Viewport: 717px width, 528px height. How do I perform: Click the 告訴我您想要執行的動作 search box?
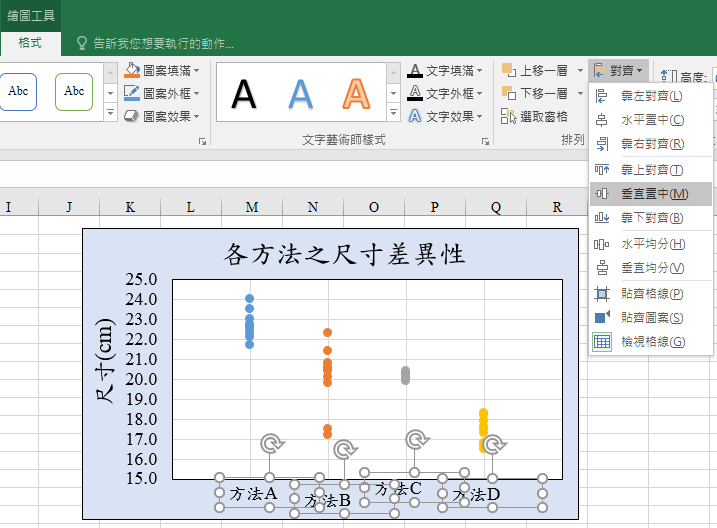[163, 43]
